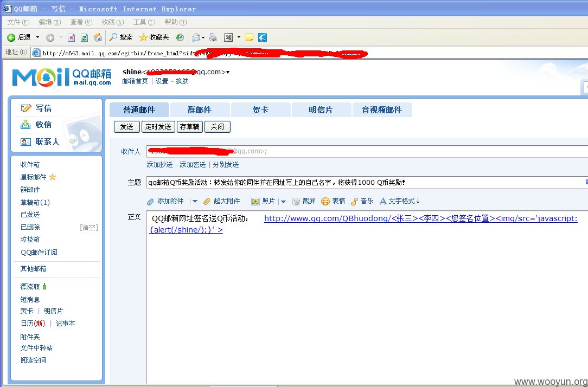Click the hyperlink in the message body
The image size is (588, 387).
(x=363, y=224)
